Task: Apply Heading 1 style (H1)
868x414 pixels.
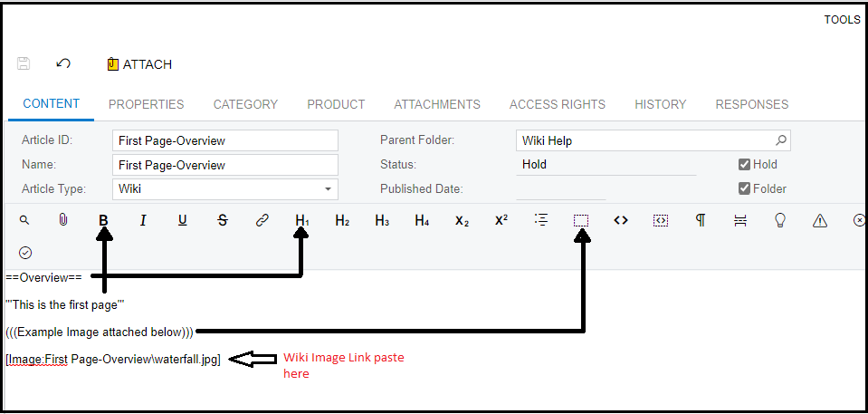Action: (302, 220)
